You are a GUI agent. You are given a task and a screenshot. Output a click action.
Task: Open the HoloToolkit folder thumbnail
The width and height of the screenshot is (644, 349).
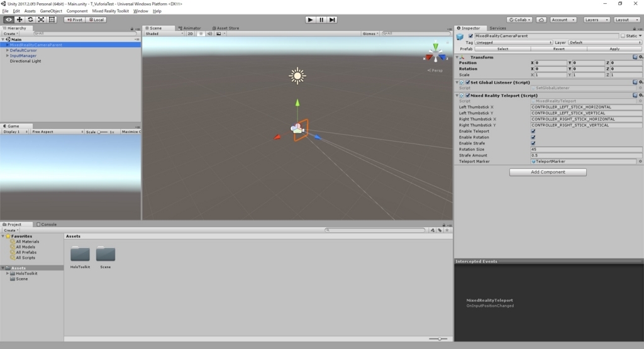tap(80, 254)
